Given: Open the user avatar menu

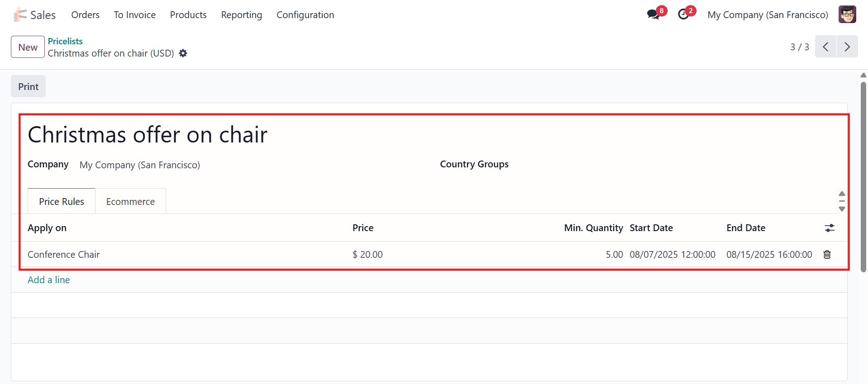Looking at the screenshot, I should point(847,14).
